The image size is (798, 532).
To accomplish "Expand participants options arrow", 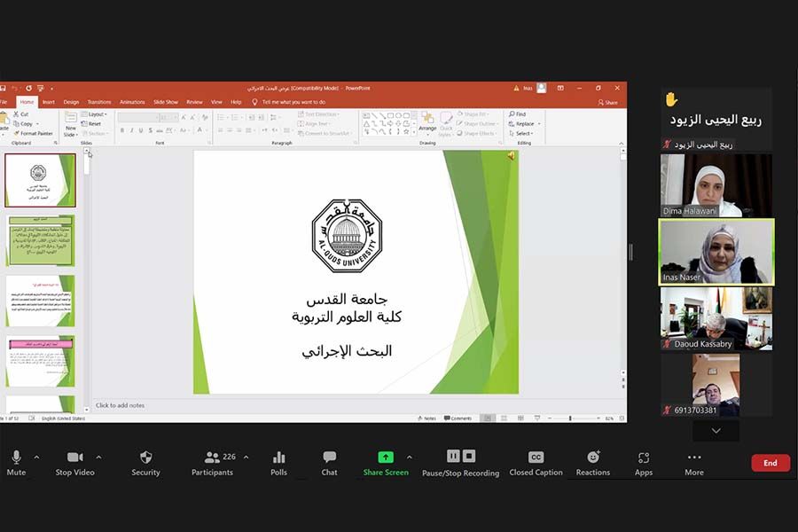I will tap(246, 458).
